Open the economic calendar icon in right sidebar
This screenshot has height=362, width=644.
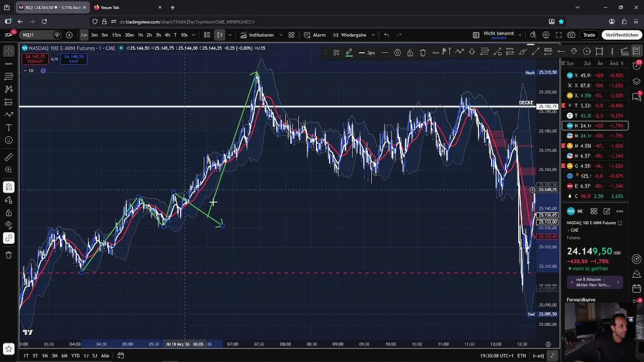pyautogui.click(x=636, y=289)
